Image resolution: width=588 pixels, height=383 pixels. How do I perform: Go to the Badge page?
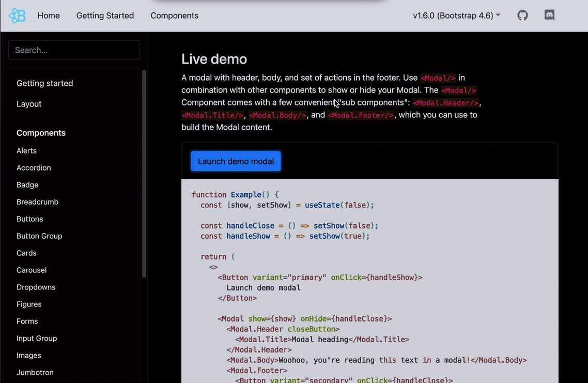(x=27, y=185)
